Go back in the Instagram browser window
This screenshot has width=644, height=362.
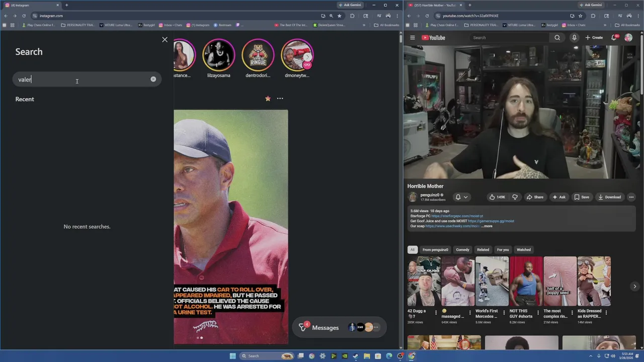[x=6, y=16]
